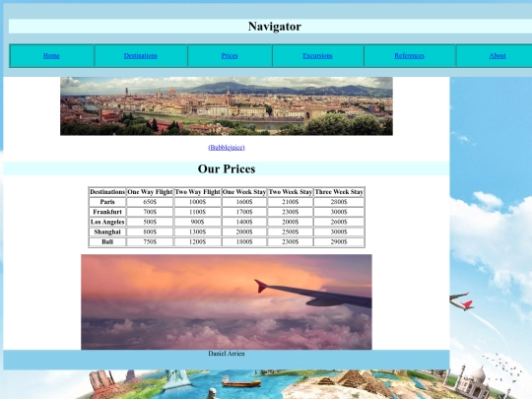Select the Destinations column header
The width and height of the screenshot is (532, 399).
pyautogui.click(x=107, y=192)
